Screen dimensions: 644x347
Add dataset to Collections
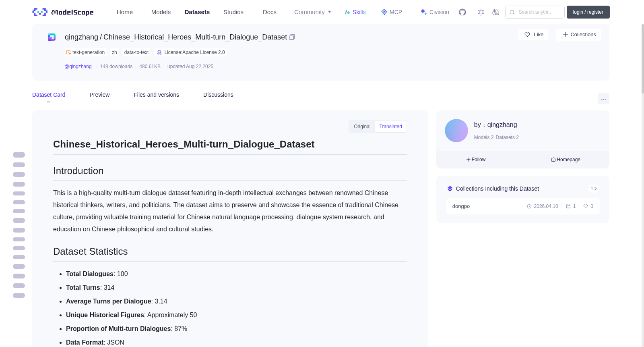point(579,35)
